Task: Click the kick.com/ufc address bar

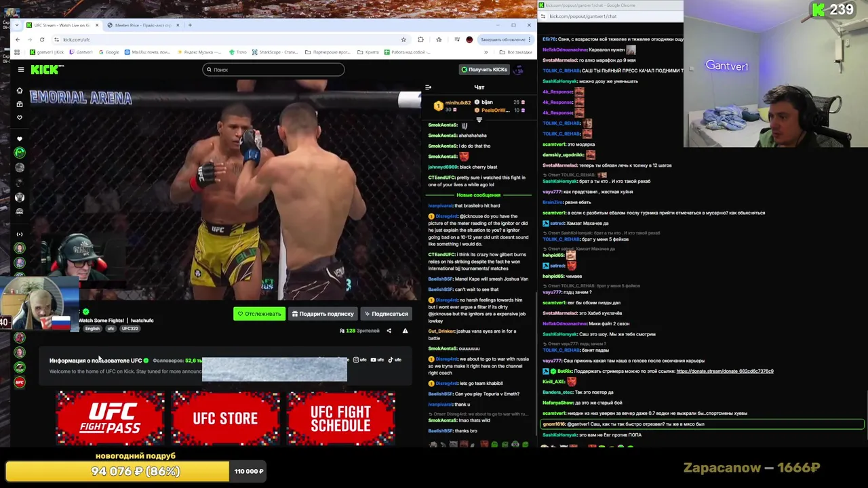Action: (x=231, y=39)
